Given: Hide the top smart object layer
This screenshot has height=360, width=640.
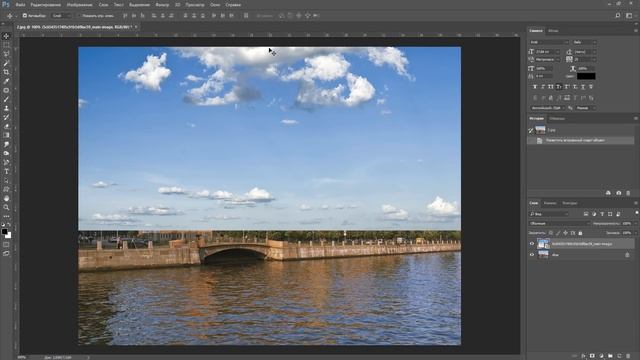Looking at the screenshot, I should point(531,244).
